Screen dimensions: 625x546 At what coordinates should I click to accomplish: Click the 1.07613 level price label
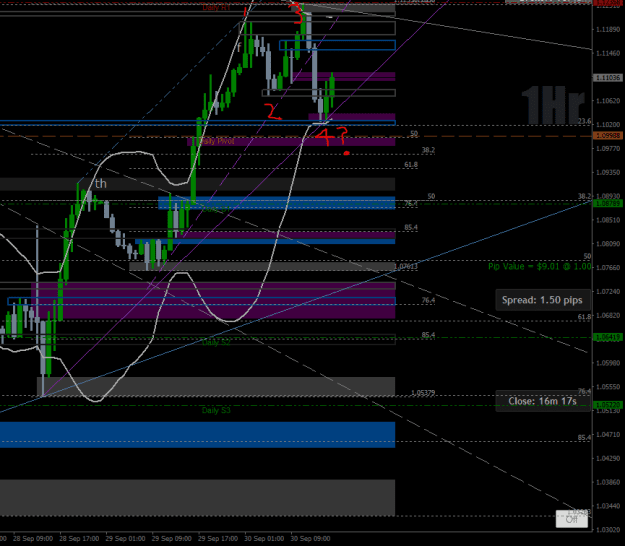click(x=405, y=266)
